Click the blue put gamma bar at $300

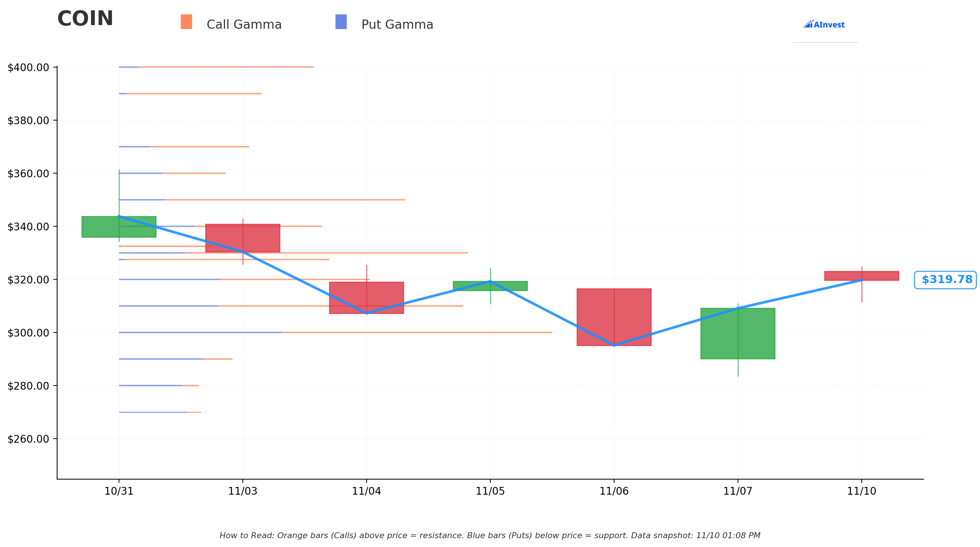[200, 333]
